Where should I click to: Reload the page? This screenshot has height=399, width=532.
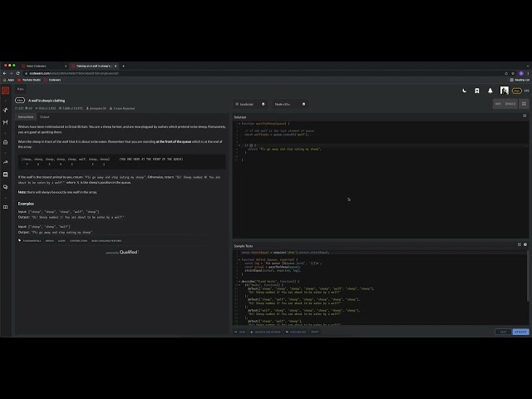click(18, 73)
